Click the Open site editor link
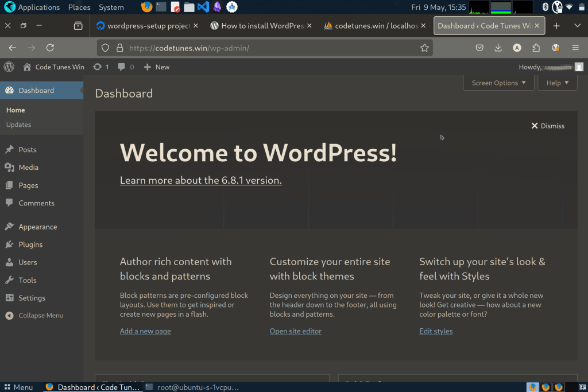 coord(296,331)
